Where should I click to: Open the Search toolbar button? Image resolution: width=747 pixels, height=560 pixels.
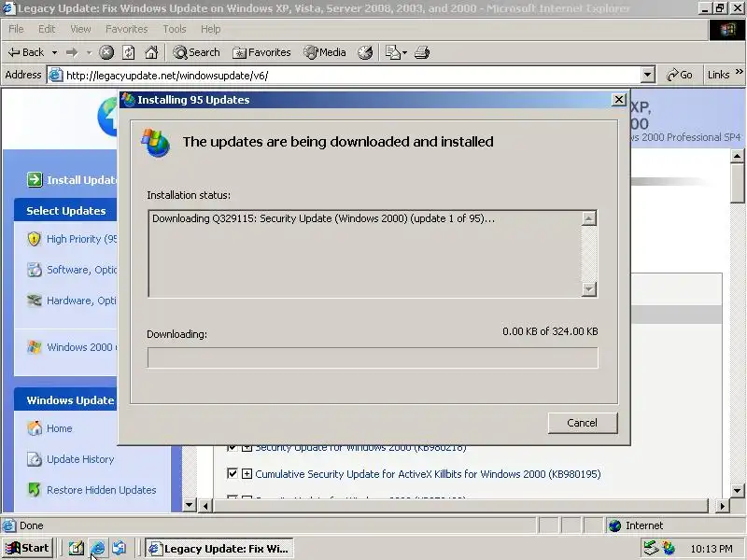[197, 52]
